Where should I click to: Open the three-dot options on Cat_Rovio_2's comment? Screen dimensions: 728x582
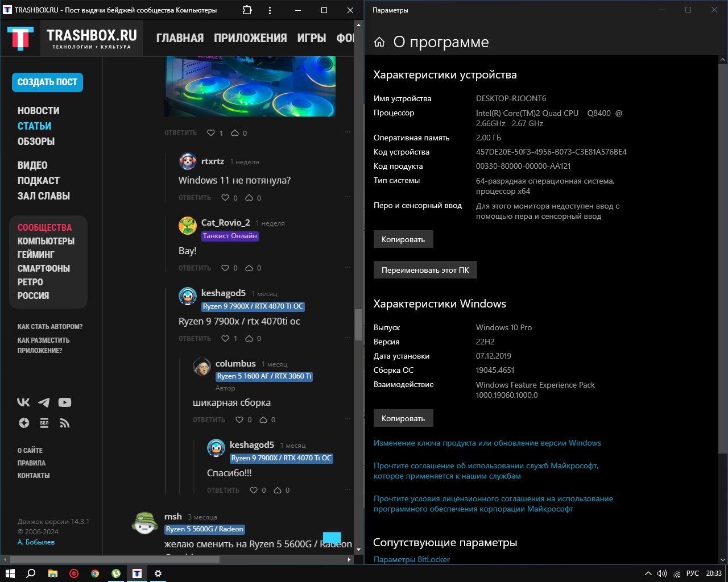[x=348, y=268]
